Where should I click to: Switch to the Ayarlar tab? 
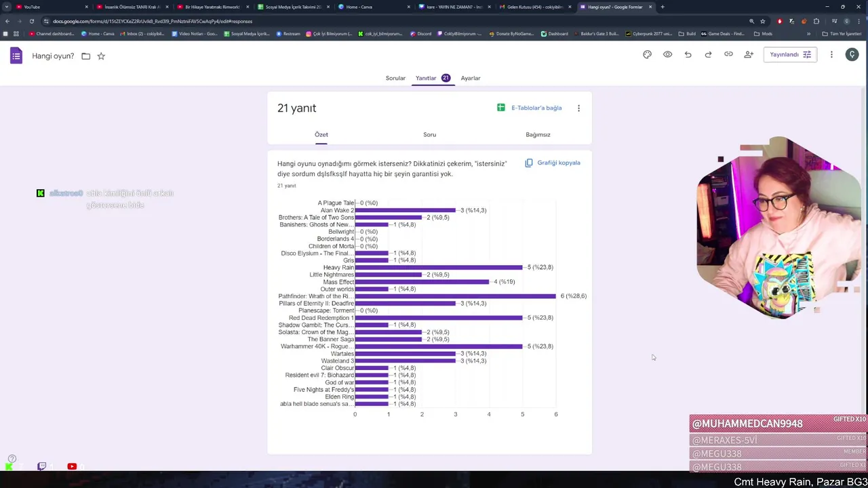471,78
